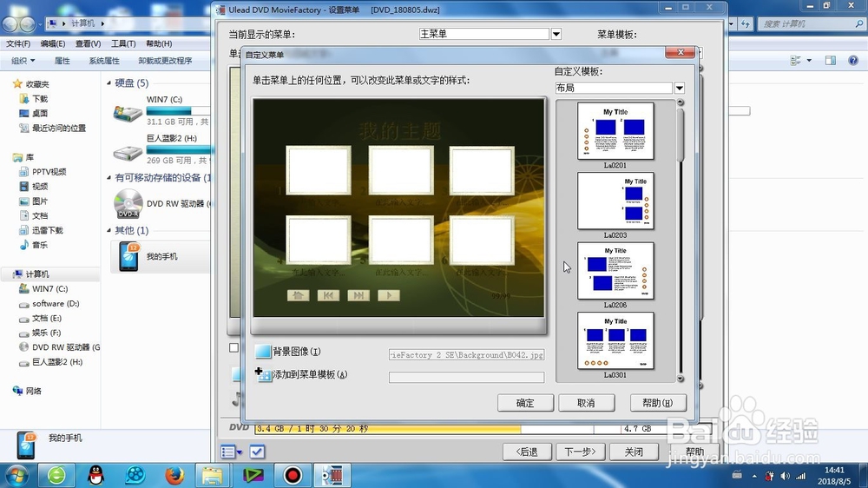The height and width of the screenshot is (488, 868).
Task: Click the volume icon in system tray
Action: [x=785, y=476]
